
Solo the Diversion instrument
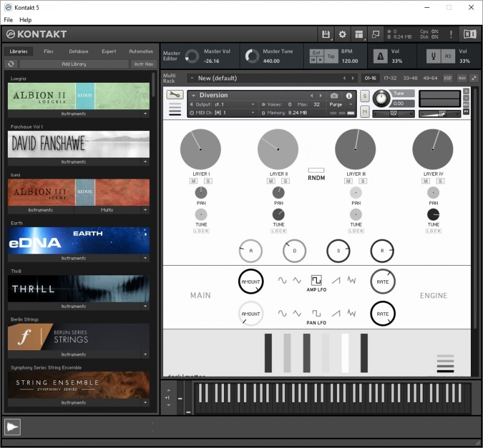click(x=365, y=96)
